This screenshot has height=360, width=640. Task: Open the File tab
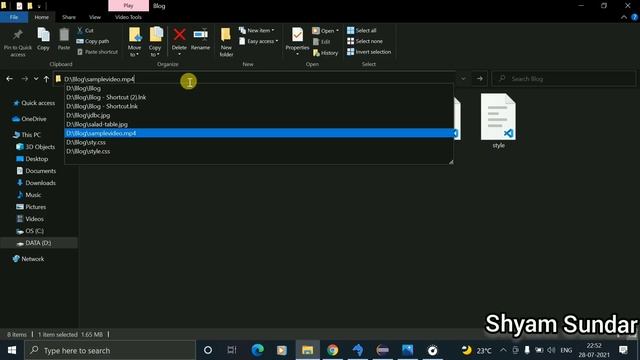click(x=14, y=17)
